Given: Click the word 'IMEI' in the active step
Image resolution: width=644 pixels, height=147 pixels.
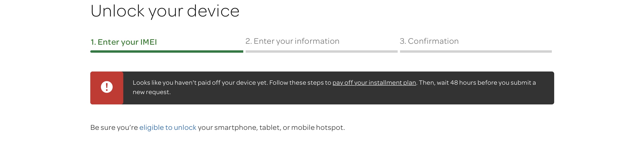Looking at the screenshot, I should click(149, 42).
